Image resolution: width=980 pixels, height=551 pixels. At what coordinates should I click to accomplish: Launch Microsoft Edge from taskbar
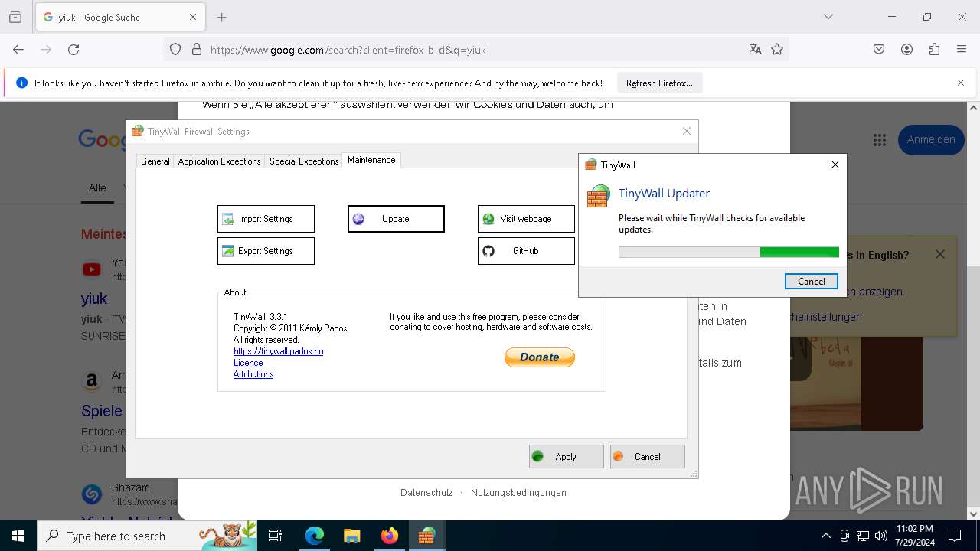click(x=315, y=536)
